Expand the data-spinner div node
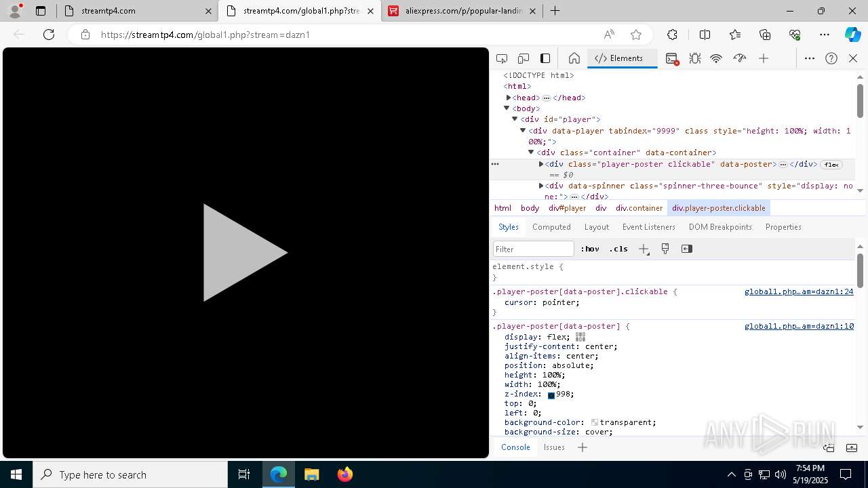868x488 pixels. (x=541, y=186)
